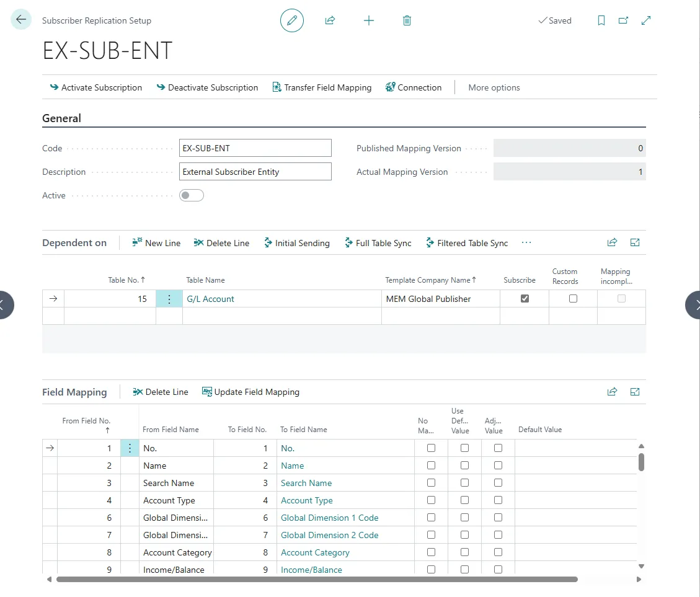
Task: Open the row options menu beside G/L Account
Action: 169,298
